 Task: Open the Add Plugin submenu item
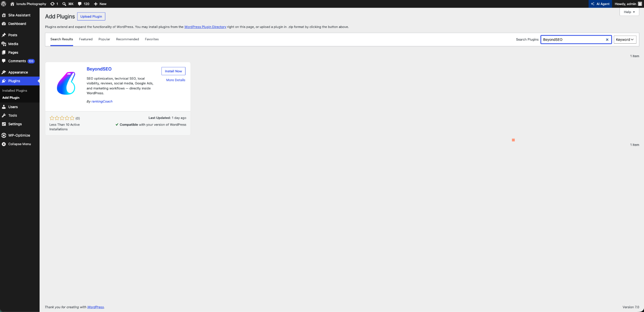11,98
